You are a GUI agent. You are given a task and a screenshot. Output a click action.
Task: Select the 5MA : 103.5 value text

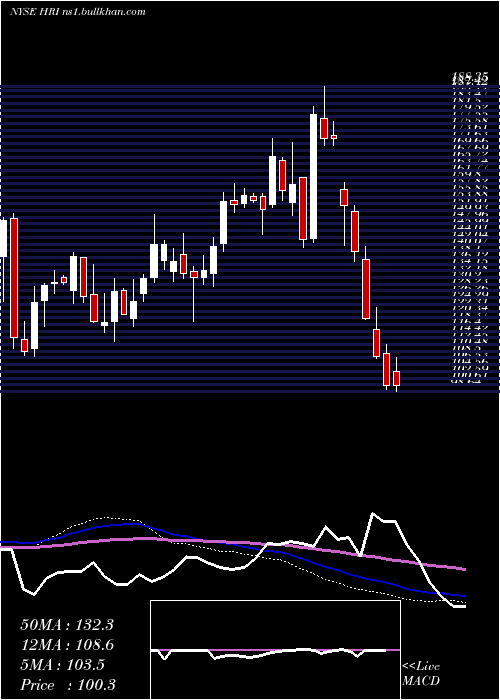click(63, 665)
